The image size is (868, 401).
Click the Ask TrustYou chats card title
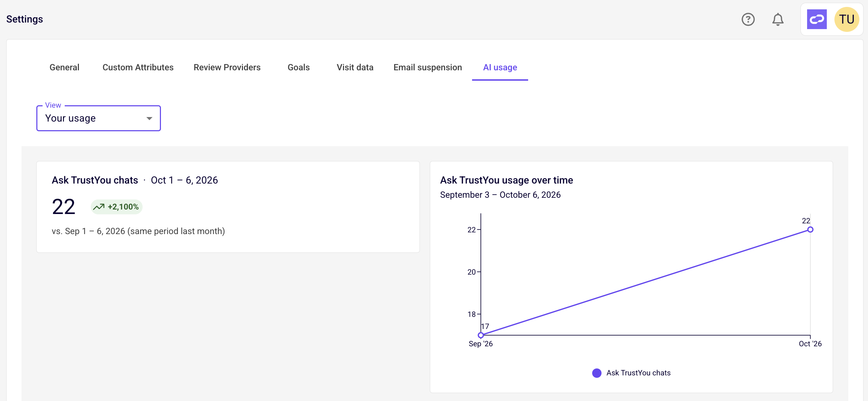coord(95,180)
